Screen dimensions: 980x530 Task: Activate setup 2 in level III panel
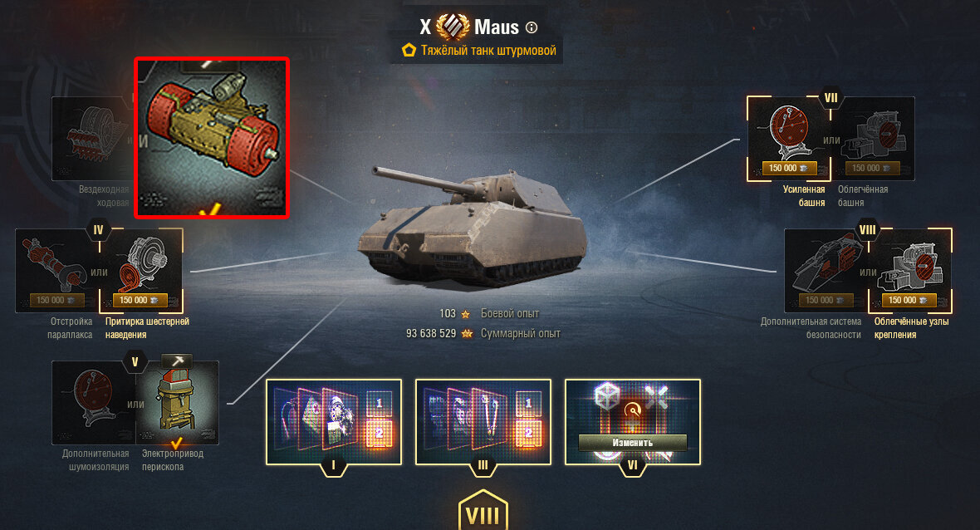[528, 433]
